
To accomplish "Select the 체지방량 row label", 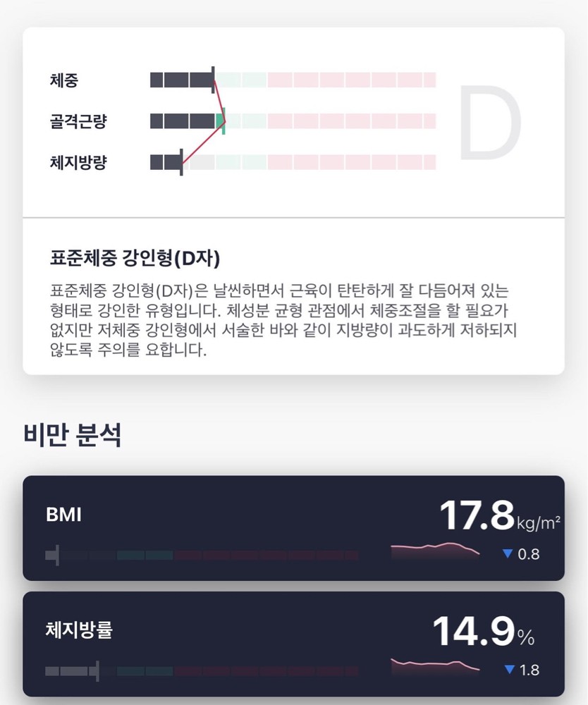I will [x=78, y=163].
